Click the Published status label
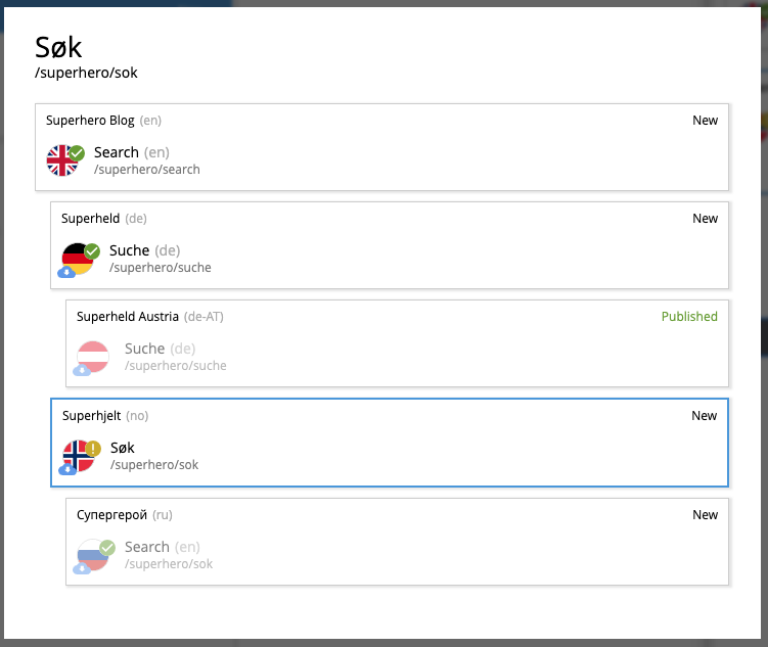Screen dimensions: 768x647 (689, 317)
